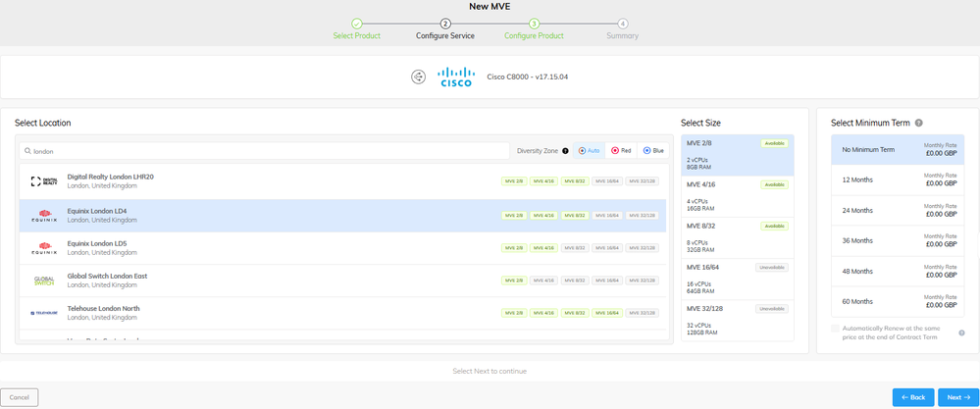
Task: Select Auto diversity zone
Action: coord(589,151)
